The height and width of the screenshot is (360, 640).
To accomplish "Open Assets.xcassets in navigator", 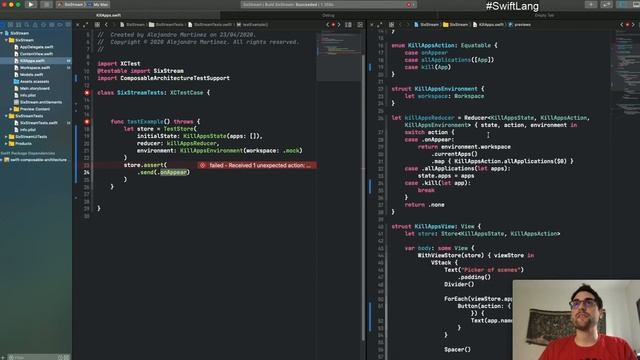I will (34, 82).
